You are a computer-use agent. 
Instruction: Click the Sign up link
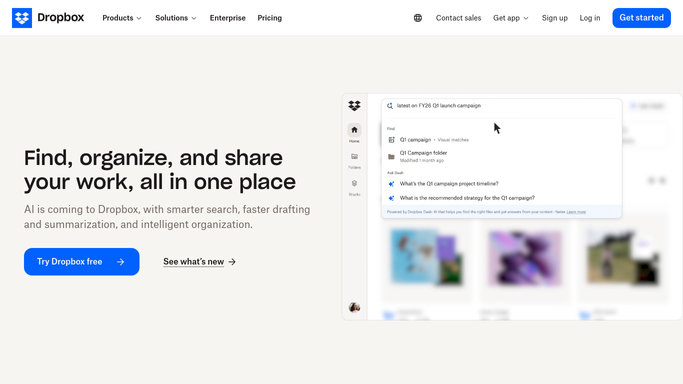coord(555,18)
